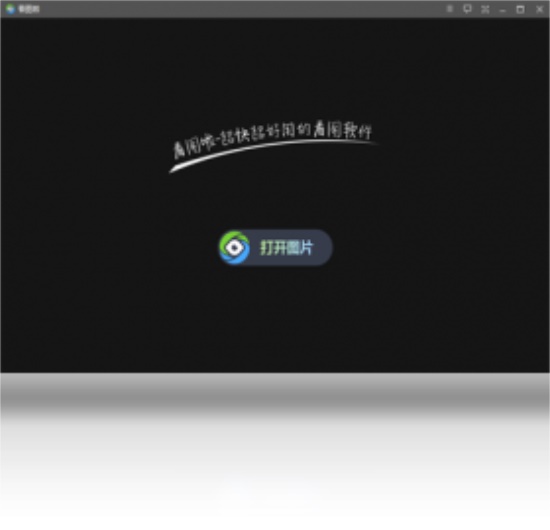
Task: Toggle fullscreen with the expand-arrows icon
Action: [x=485, y=9]
